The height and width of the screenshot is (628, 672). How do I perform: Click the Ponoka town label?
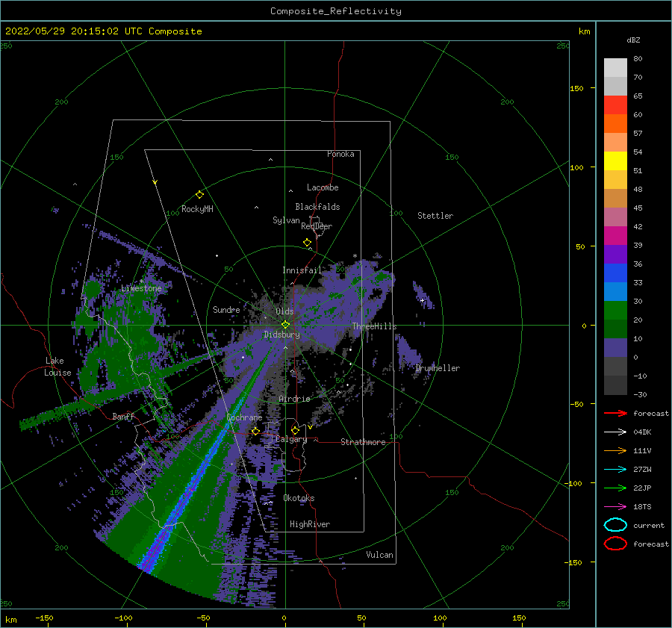click(340, 154)
